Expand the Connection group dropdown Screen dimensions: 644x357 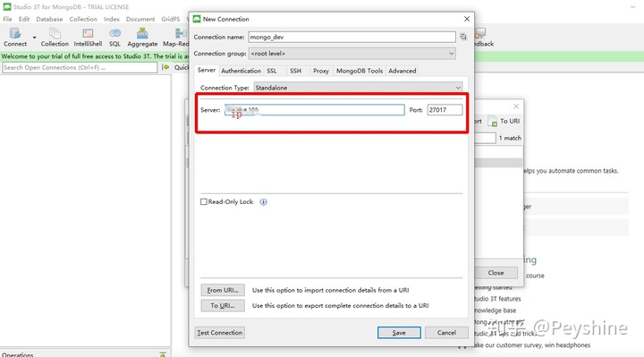(352, 54)
